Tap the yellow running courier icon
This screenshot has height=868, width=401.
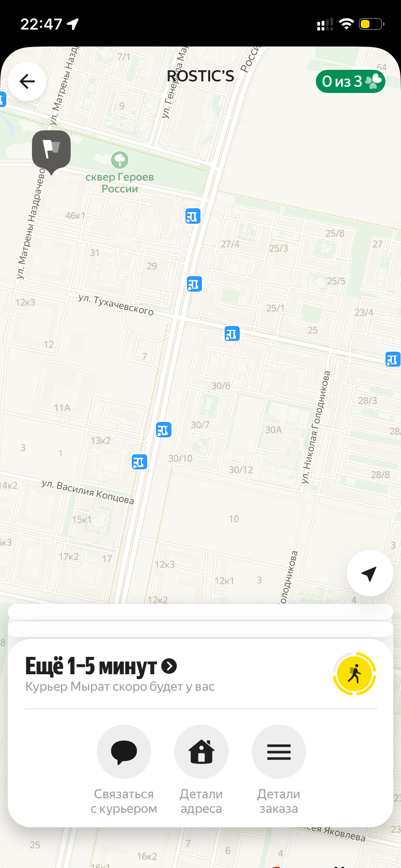(x=355, y=674)
